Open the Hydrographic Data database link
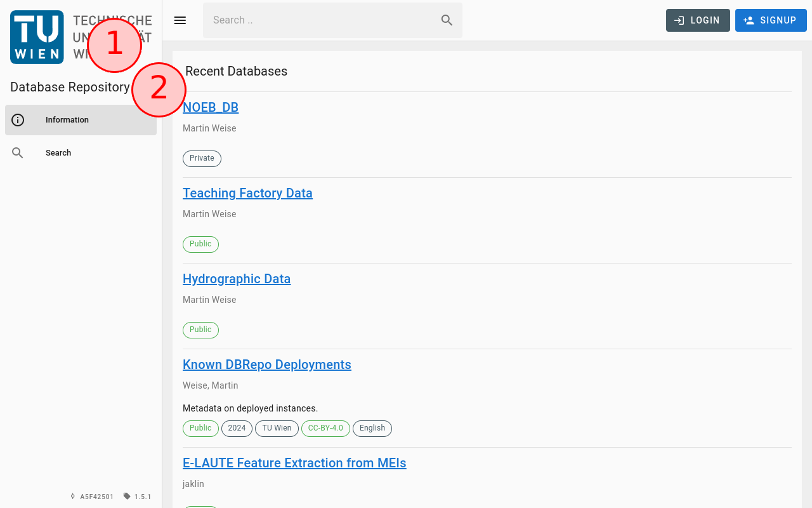The height and width of the screenshot is (508, 812). (x=237, y=279)
